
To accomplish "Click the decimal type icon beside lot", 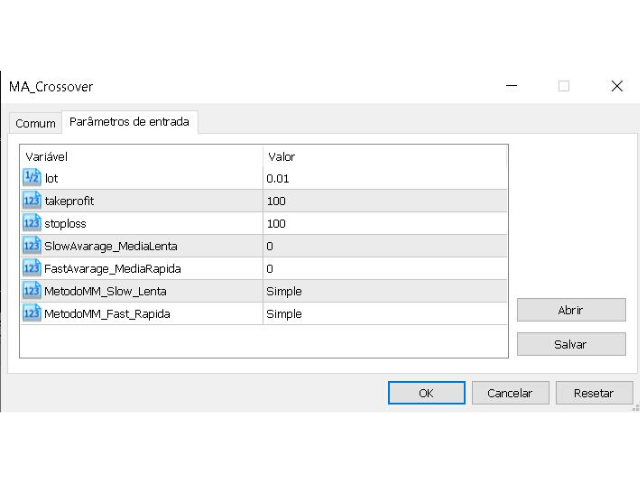I will 32,178.
